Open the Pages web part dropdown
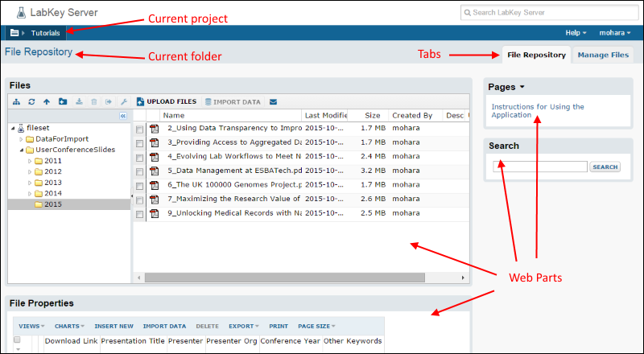This screenshot has height=354, width=644. click(522, 87)
